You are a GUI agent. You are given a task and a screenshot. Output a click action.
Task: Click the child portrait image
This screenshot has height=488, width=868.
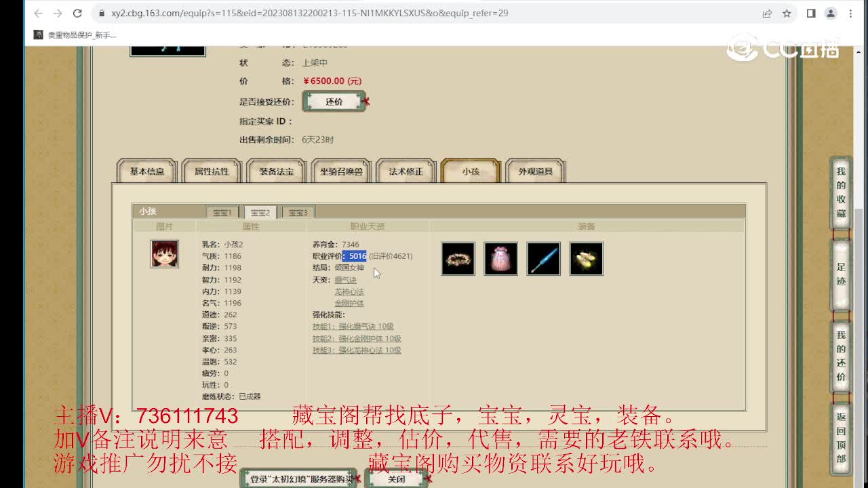point(165,254)
